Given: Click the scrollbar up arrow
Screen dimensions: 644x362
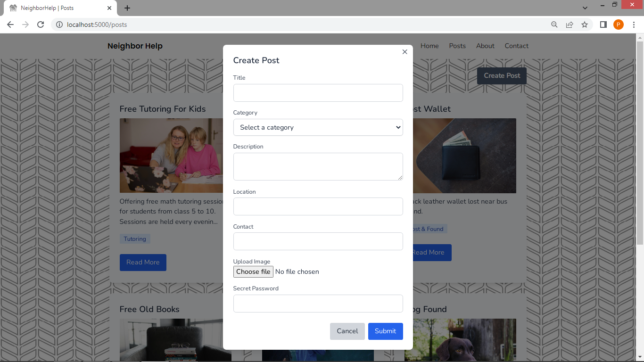Looking at the screenshot, I should click(640, 37).
